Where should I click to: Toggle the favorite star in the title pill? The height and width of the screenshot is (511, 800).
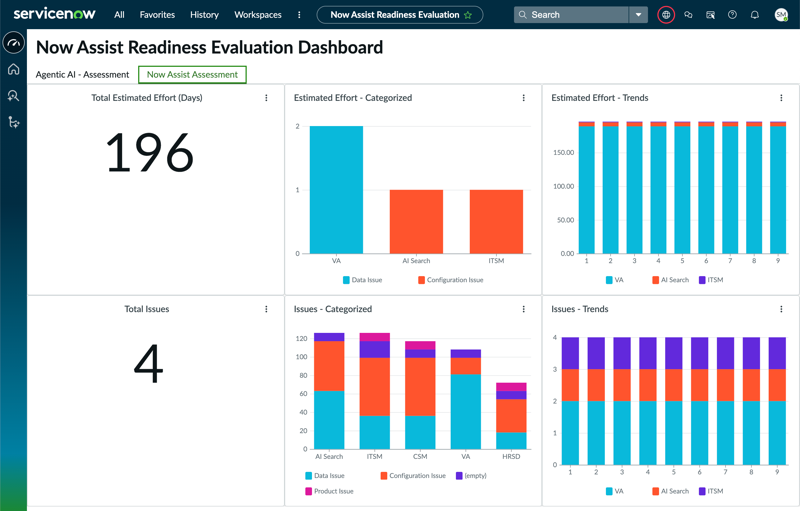[468, 15]
